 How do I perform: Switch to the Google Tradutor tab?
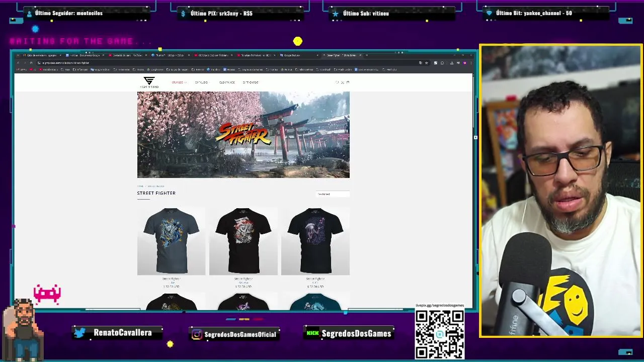[299, 55]
